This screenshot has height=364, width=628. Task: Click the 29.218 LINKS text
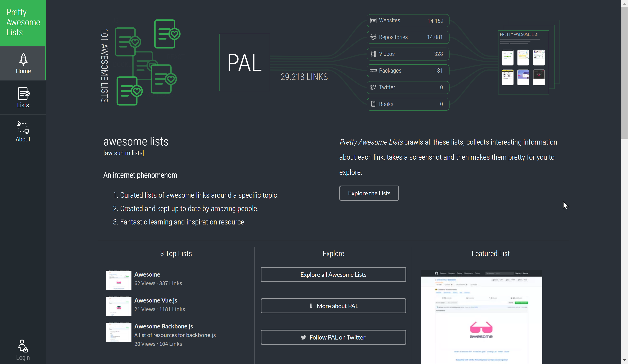(x=304, y=77)
